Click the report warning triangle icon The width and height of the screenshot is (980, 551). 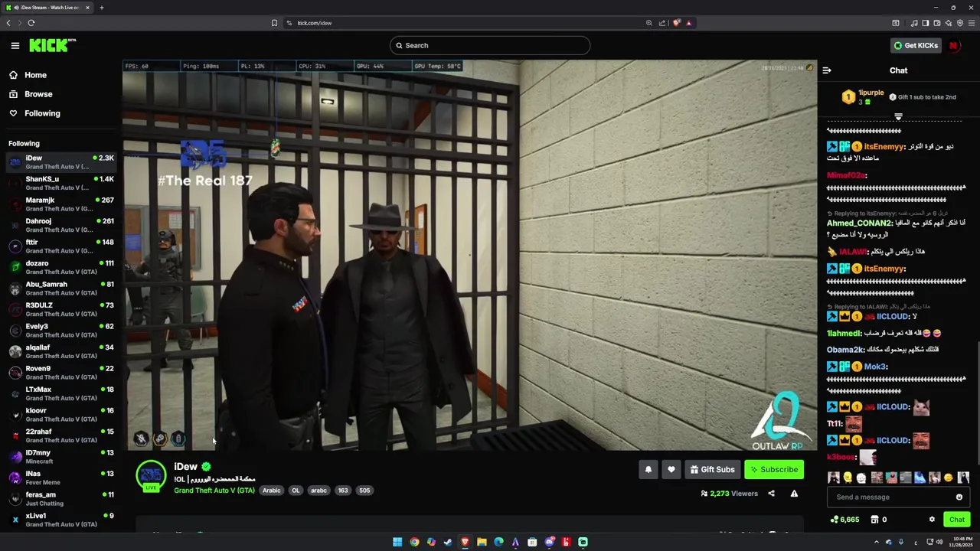tap(794, 494)
